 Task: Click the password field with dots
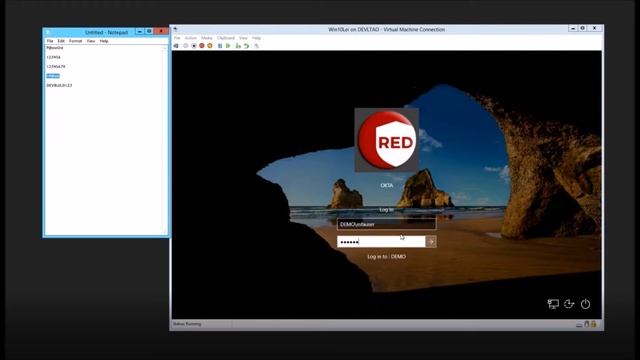click(x=381, y=242)
